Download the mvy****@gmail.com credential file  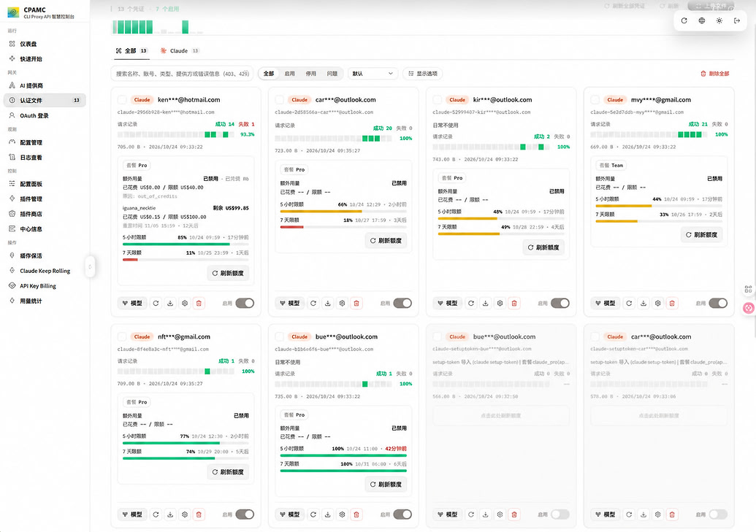coord(644,303)
